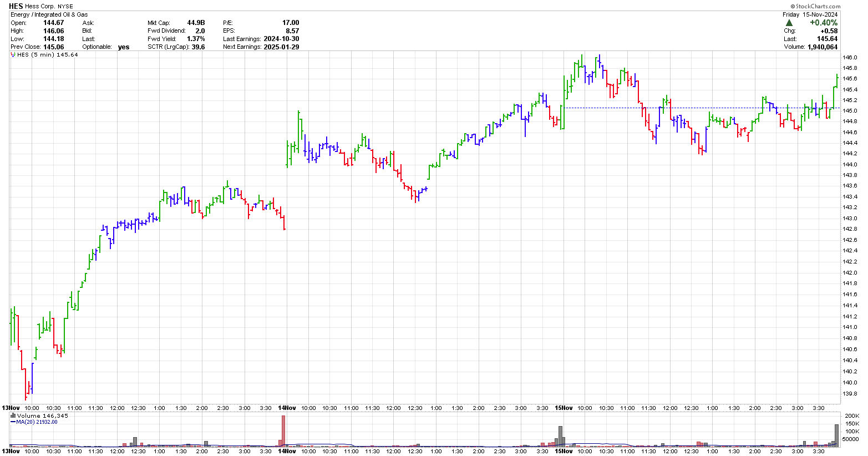Screen dimensions: 868x456
Task: Click the date Friday 15-Nov-2024
Action: (x=810, y=14)
